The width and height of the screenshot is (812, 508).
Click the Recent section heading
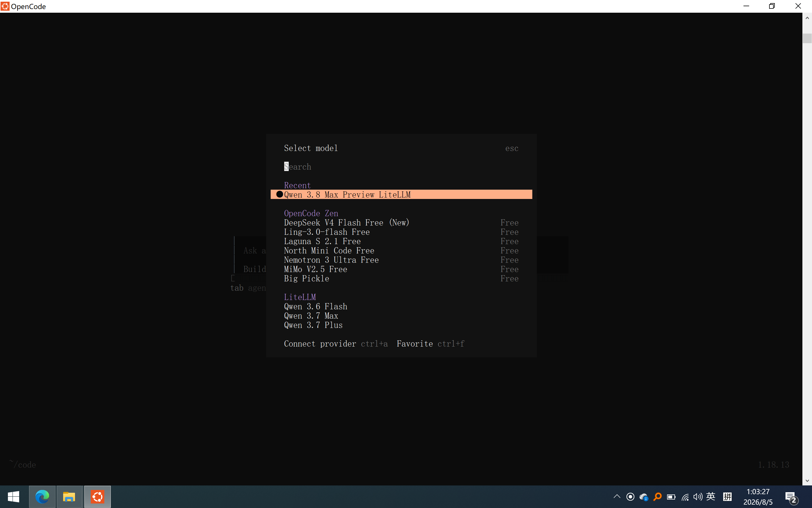[297, 185]
